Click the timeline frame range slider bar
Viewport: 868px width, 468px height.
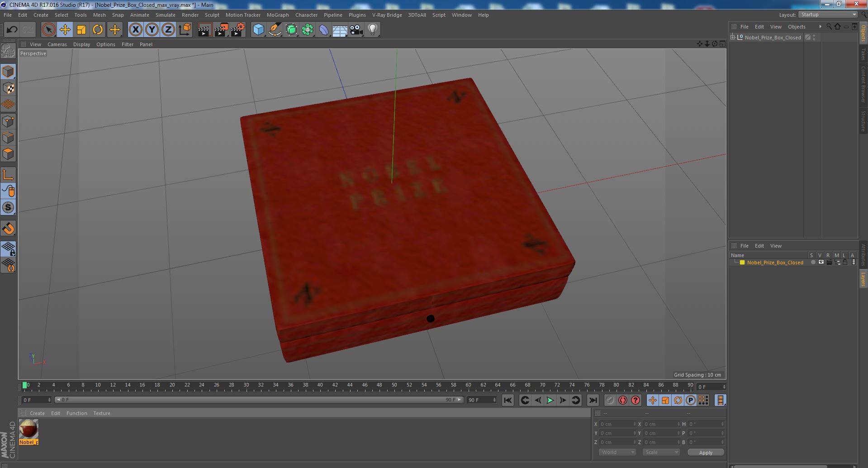point(259,400)
